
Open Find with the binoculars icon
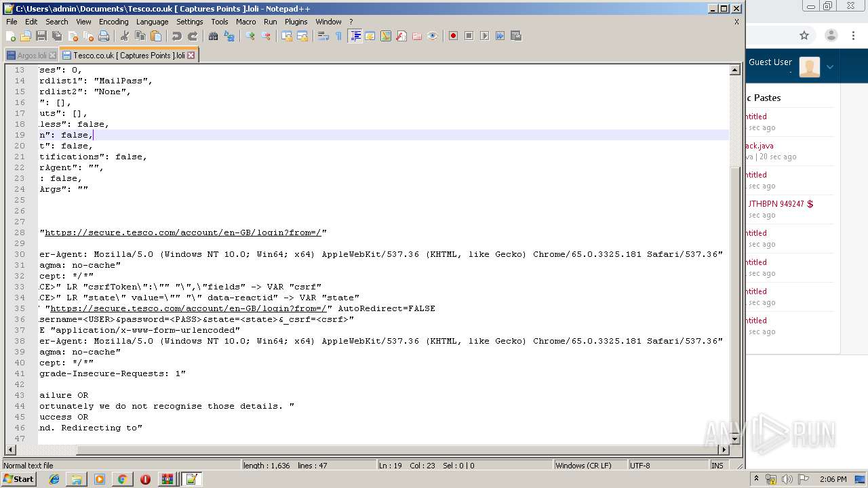tap(214, 36)
